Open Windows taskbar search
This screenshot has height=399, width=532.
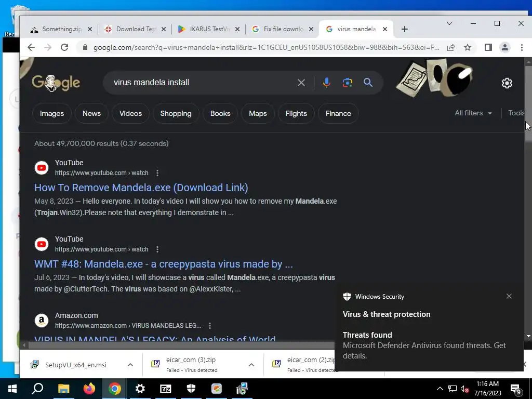tap(37, 389)
